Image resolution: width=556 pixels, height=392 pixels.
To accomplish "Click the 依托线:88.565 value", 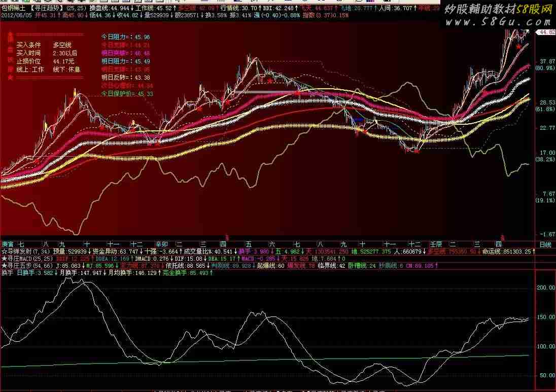I will (x=186, y=266).
